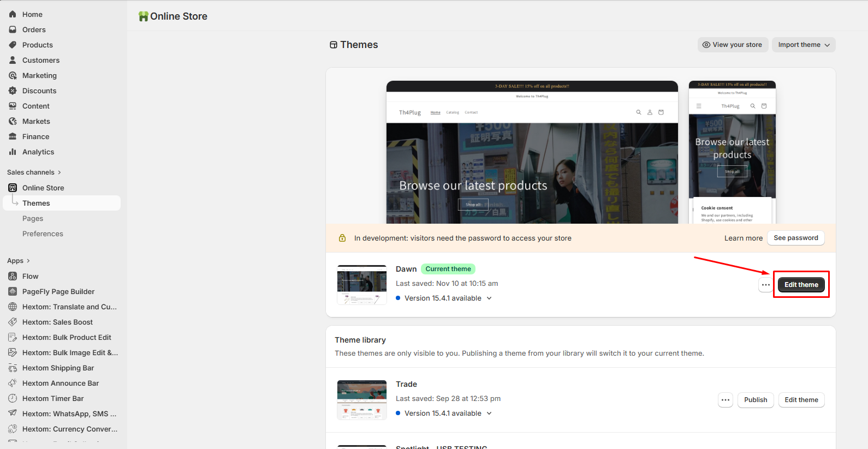Click Edit theme for Dawn
This screenshot has width=868, height=449.
801,285
